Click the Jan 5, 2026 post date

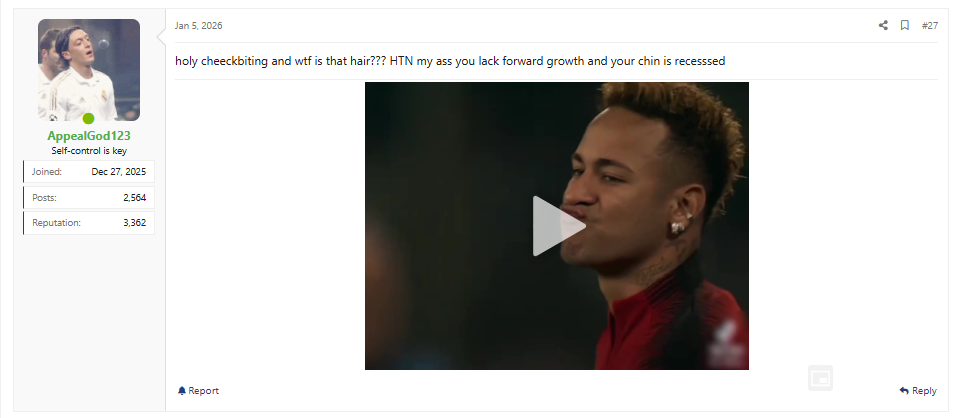198,26
